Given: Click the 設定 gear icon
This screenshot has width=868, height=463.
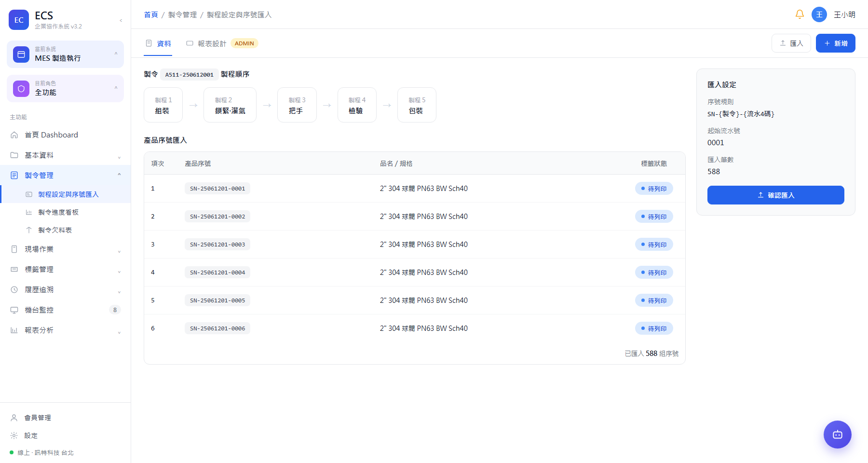Looking at the screenshot, I should pyautogui.click(x=14, y=436).
